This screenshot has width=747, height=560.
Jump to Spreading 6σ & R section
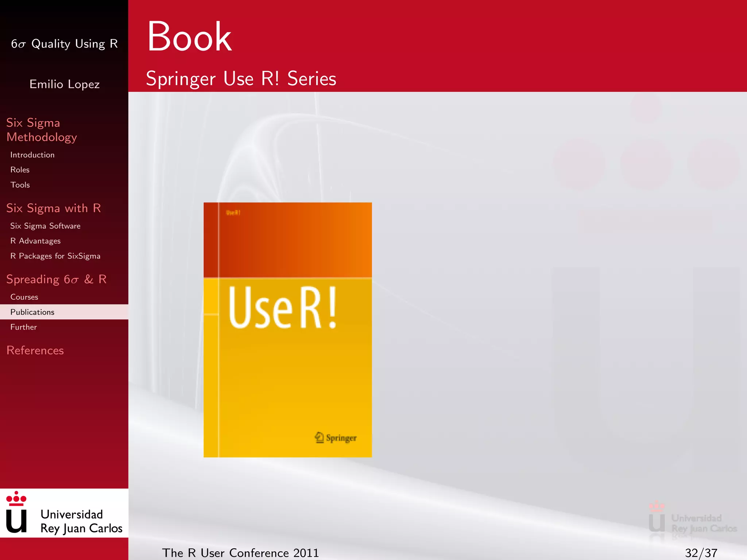pos(57,279)
